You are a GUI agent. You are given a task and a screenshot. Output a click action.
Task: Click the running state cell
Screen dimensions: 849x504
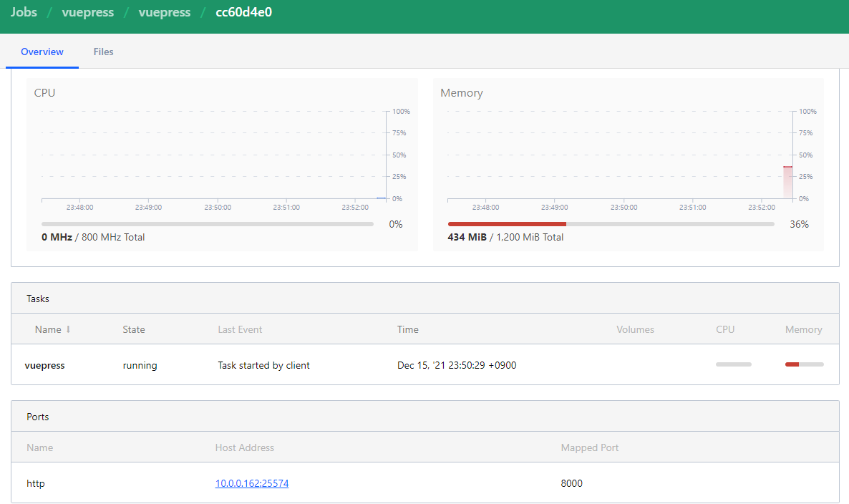point(140,365)
